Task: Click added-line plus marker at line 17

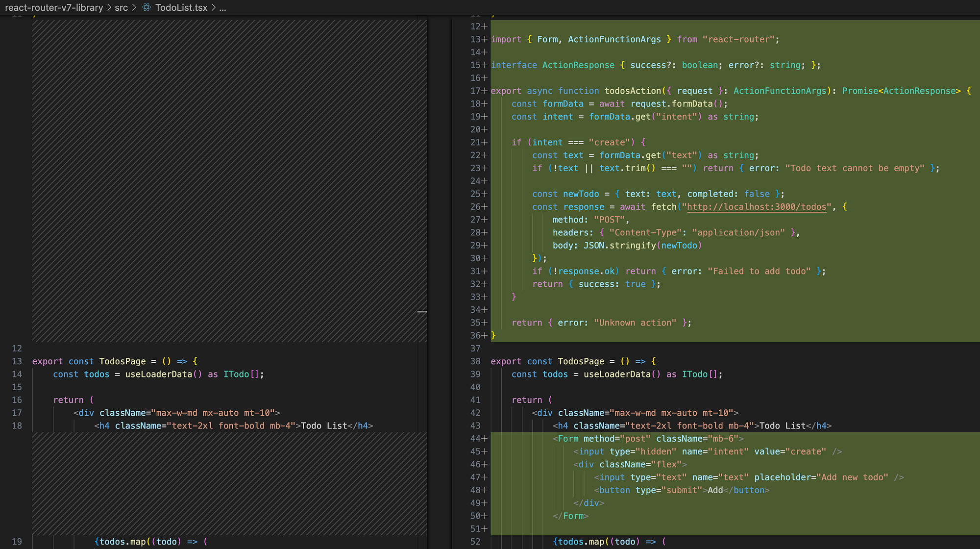Action: coord(485,91)
